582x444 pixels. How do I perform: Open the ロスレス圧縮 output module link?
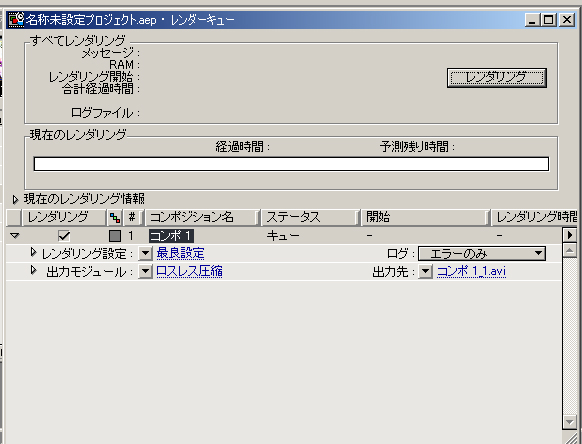pyautogui.click(x=189, y=271)
